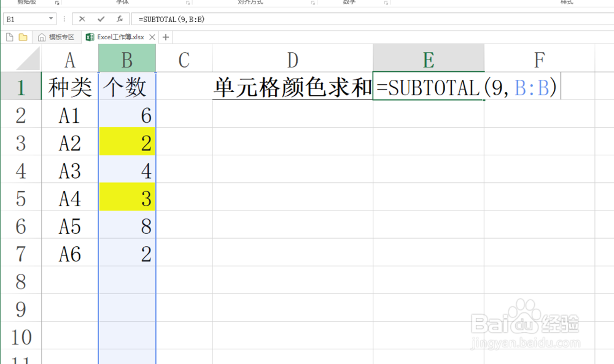614x364 pixels.
Task: Select row 4 header
Action: [21, 169]
